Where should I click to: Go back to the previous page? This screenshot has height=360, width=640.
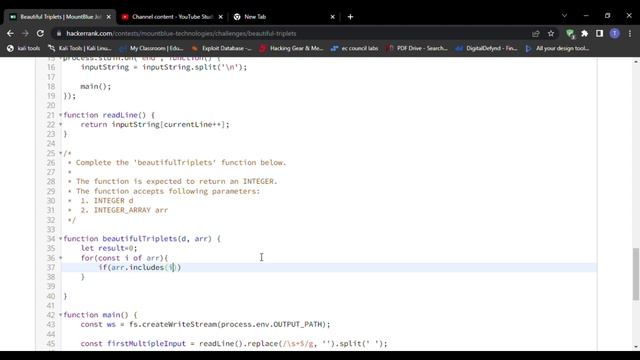[10, 33]
